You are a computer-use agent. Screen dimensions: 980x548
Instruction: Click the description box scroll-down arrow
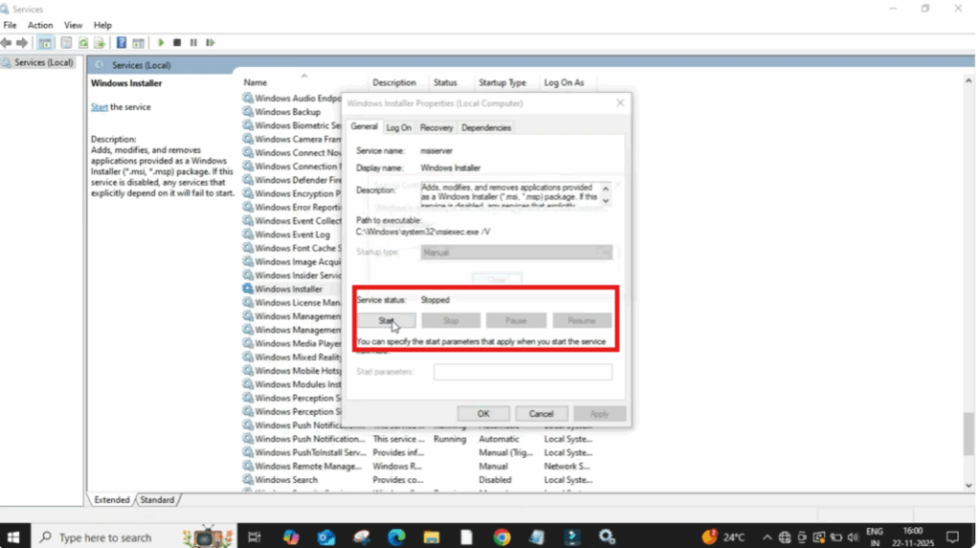[x=605, y=201]
